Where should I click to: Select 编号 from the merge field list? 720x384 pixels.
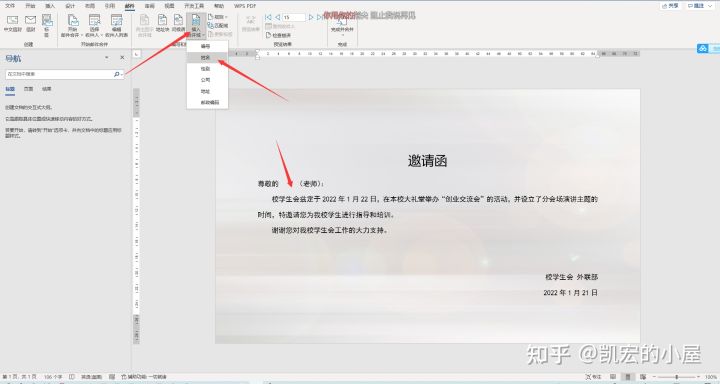(205, 46)
